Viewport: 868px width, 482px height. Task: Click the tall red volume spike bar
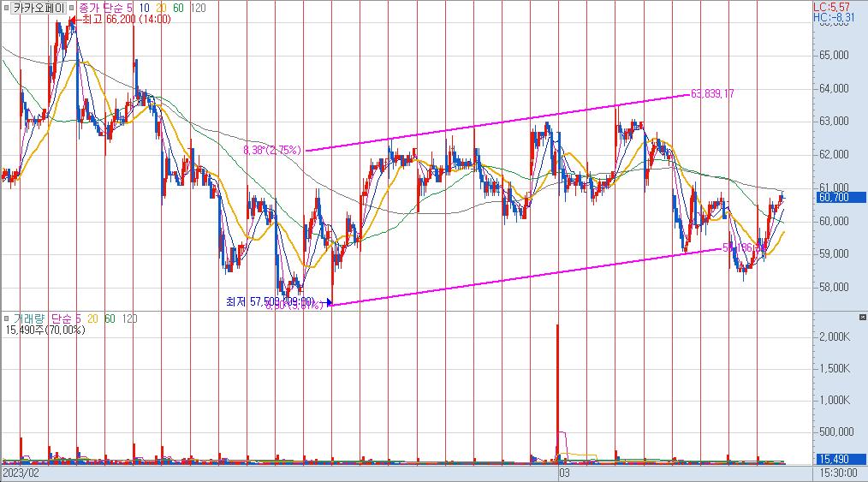point(557,392)
